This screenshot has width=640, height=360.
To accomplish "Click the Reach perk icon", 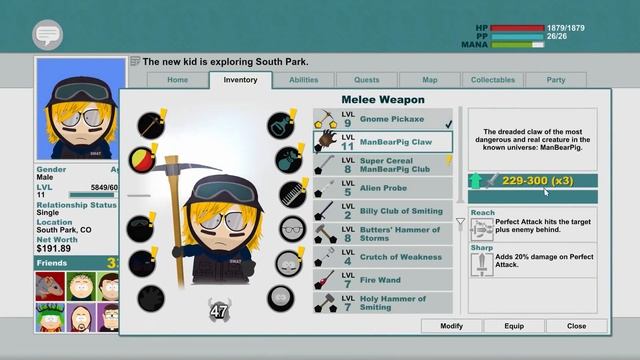I will pyautogui.click(x=482, y=229).
